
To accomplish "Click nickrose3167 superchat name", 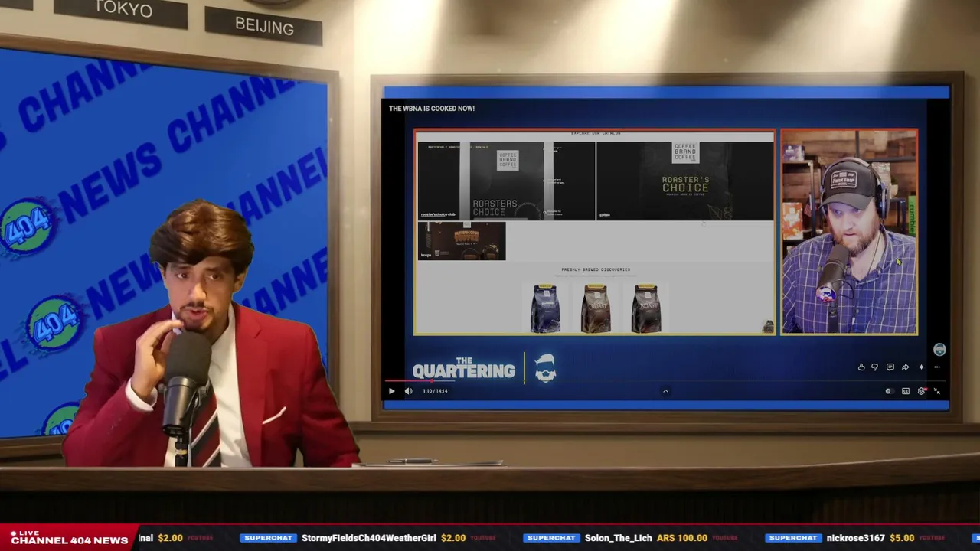I will tap(856, 538).
